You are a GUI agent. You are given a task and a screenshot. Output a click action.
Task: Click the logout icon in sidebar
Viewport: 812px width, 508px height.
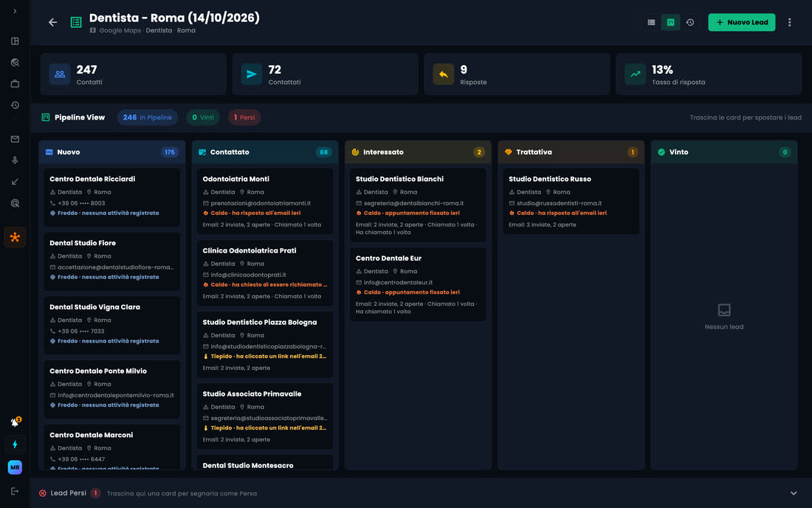15,491
